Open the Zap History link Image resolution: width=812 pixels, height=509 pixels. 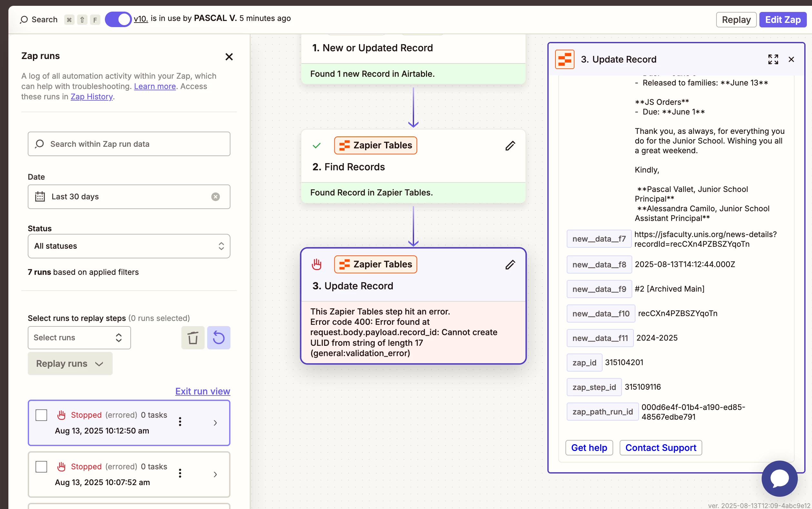92,97
